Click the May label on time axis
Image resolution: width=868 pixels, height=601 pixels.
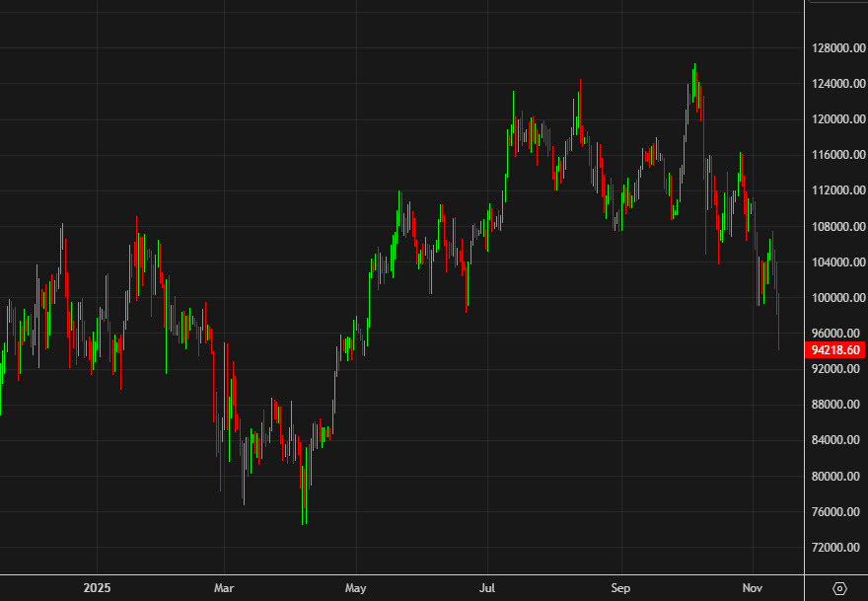pyautogui.click(x=356, y=588)
